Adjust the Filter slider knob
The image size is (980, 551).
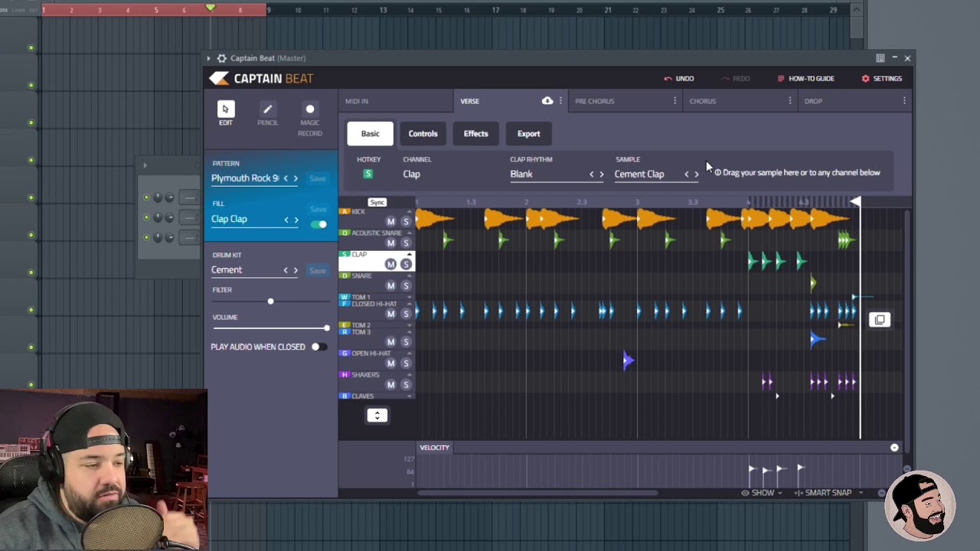pyautogui.click(x=270, y=302)
